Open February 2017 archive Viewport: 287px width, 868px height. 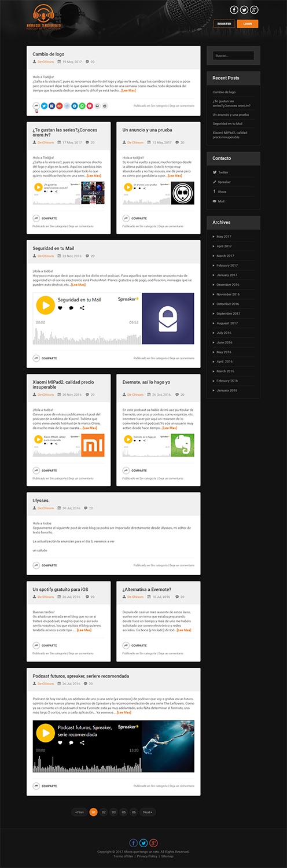click(227, 266)
